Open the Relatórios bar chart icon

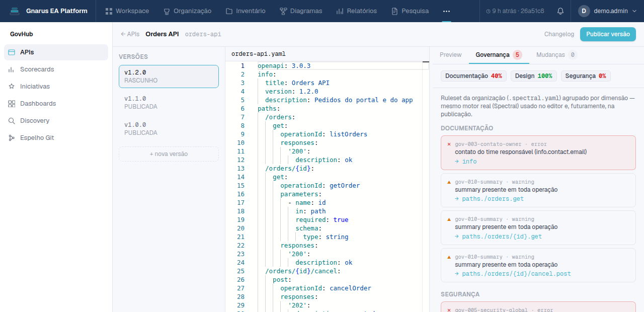(x=340, y=11)
